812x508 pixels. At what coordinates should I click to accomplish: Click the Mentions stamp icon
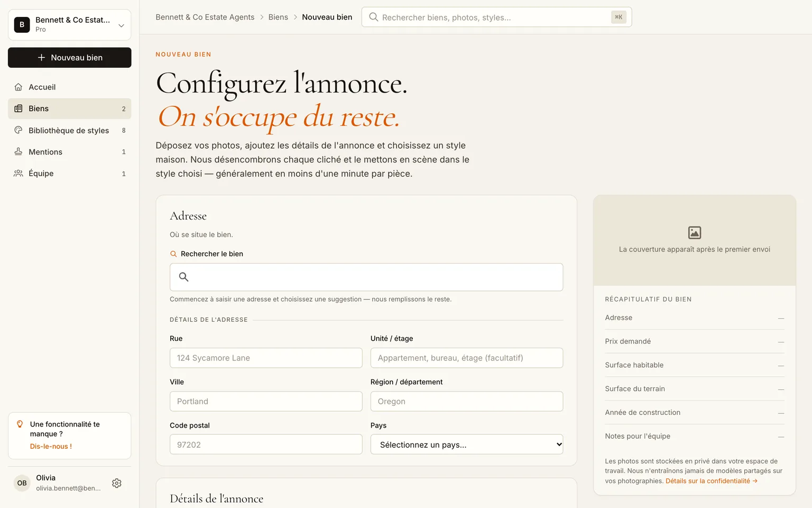(x=19, y=152)
